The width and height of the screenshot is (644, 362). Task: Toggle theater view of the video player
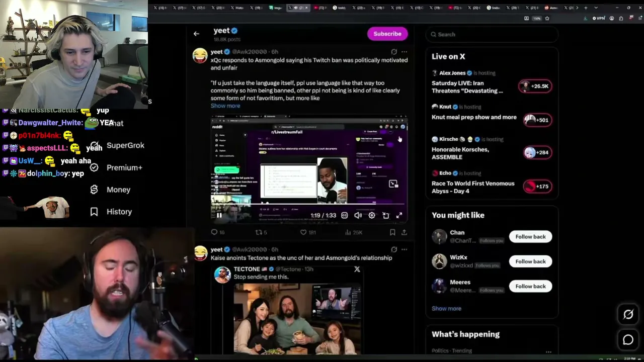point(385,215)
